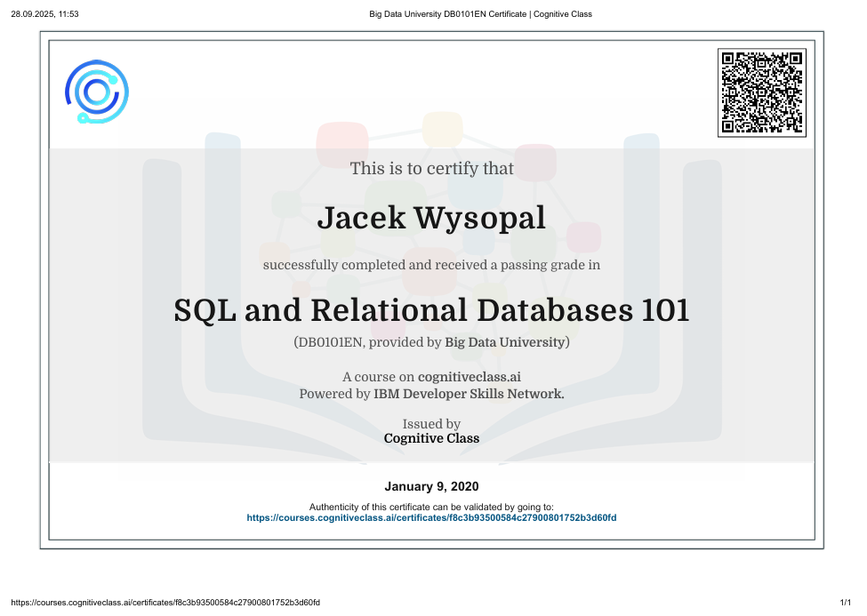Click the Cognitive Class circular logo

[96, 92]
